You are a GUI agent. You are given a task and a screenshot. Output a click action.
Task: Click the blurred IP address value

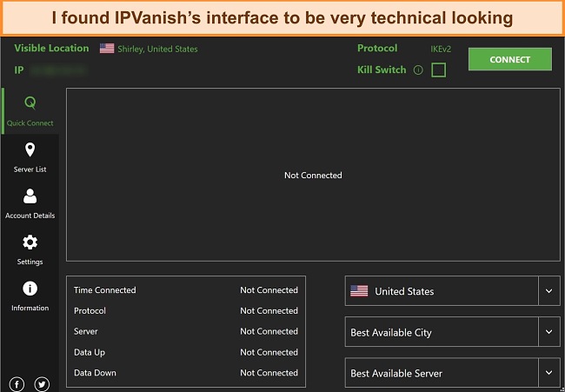[58, 70]
